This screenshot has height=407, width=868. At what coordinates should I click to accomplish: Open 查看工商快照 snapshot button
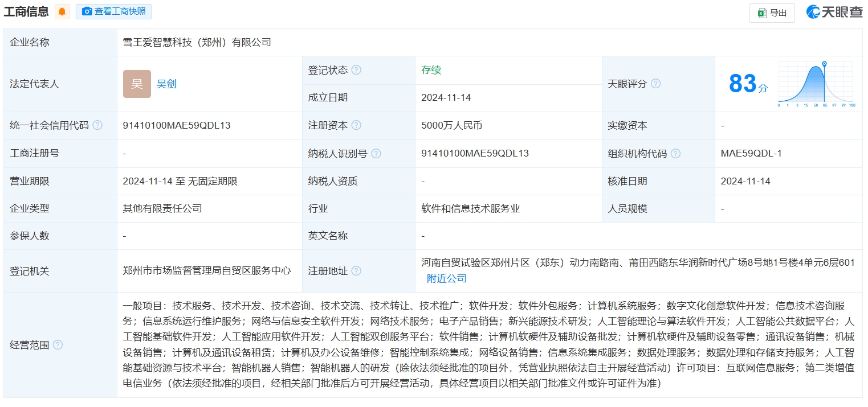tap(113, 11)
